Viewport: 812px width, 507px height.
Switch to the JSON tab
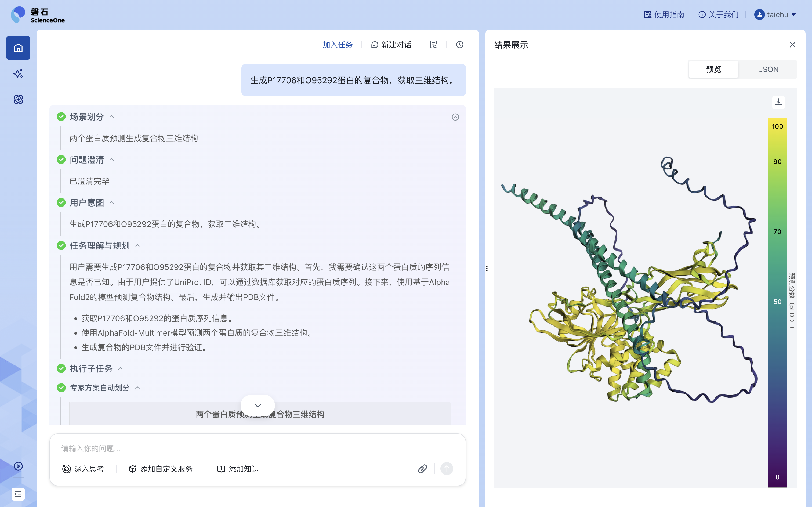click(768, 69)
